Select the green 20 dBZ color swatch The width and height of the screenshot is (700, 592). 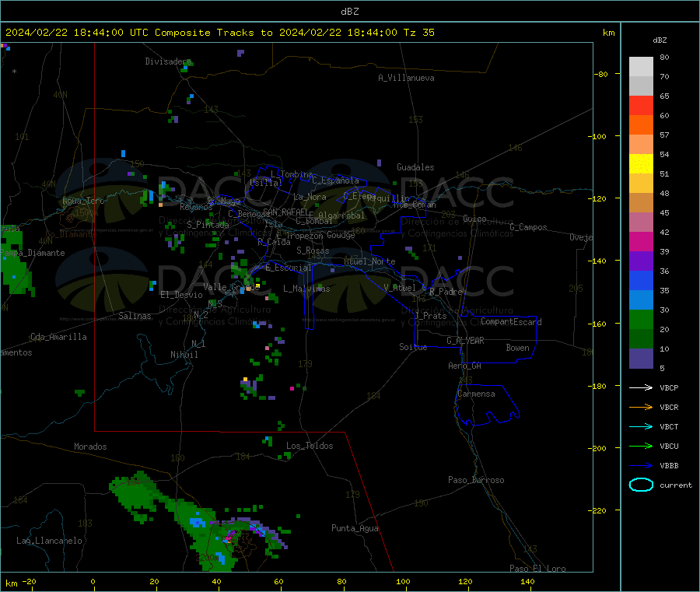[x=641, y=319]
